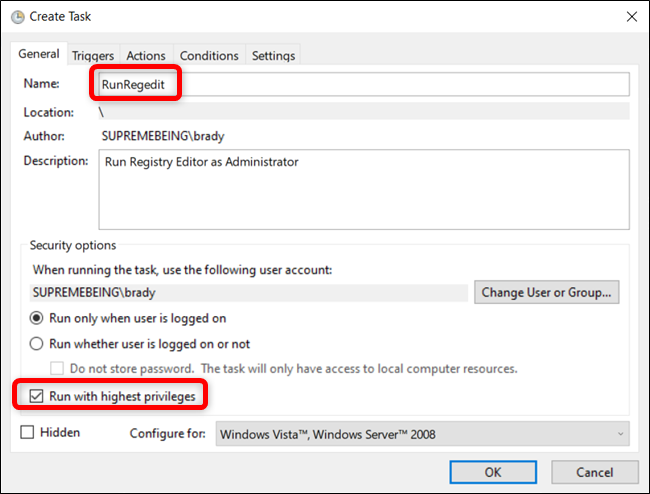Close the Create Task dialog
The image size is (650, 494).
coord(632,17)
